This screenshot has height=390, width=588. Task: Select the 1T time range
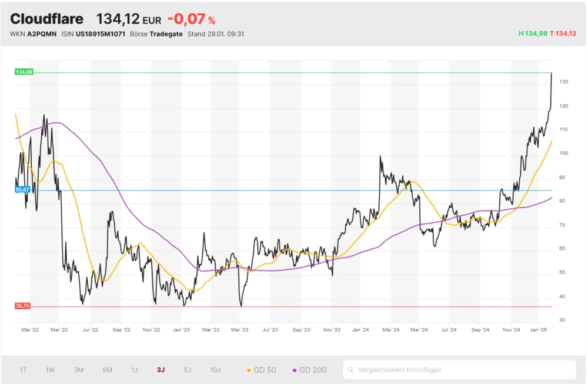tap(24, 370)
